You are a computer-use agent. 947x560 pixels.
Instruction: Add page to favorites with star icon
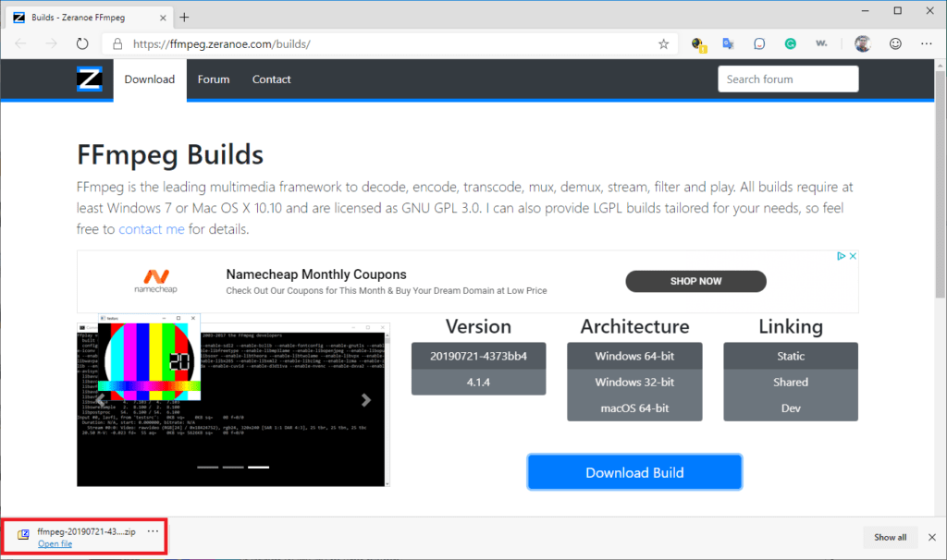pos(663,43)
